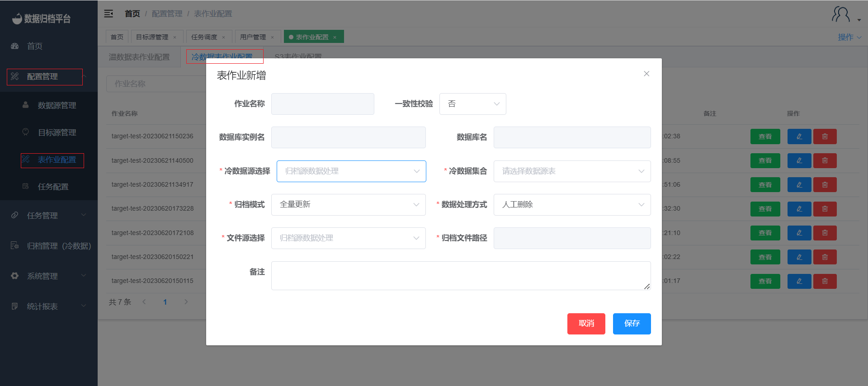Open 操作 dropdown at top right
The image size is (868, 386).
click(849, 37)
